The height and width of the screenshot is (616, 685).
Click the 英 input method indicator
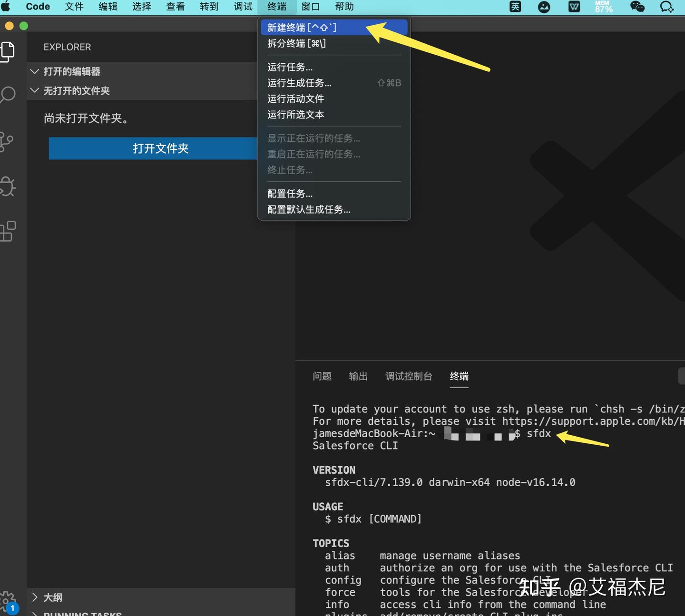tap(515, 7)
